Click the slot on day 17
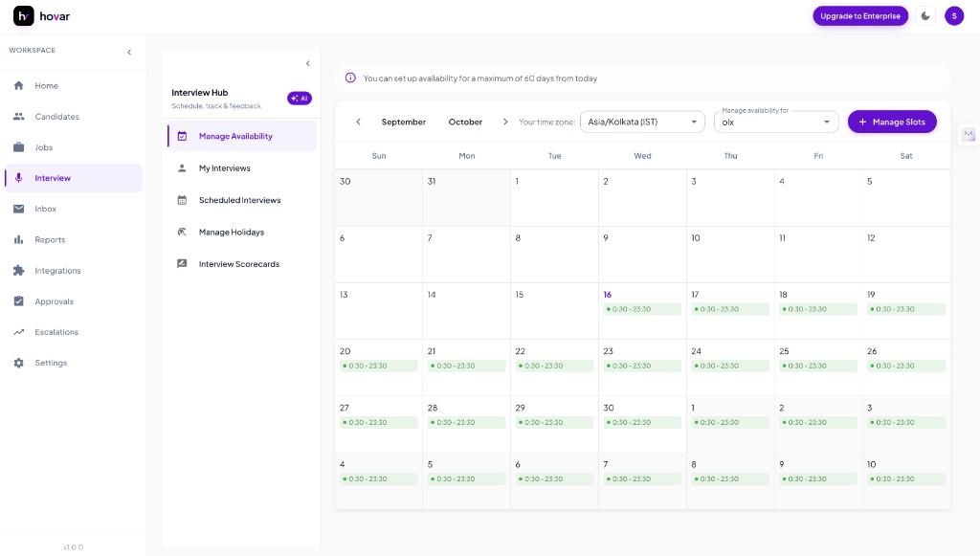 730,309
